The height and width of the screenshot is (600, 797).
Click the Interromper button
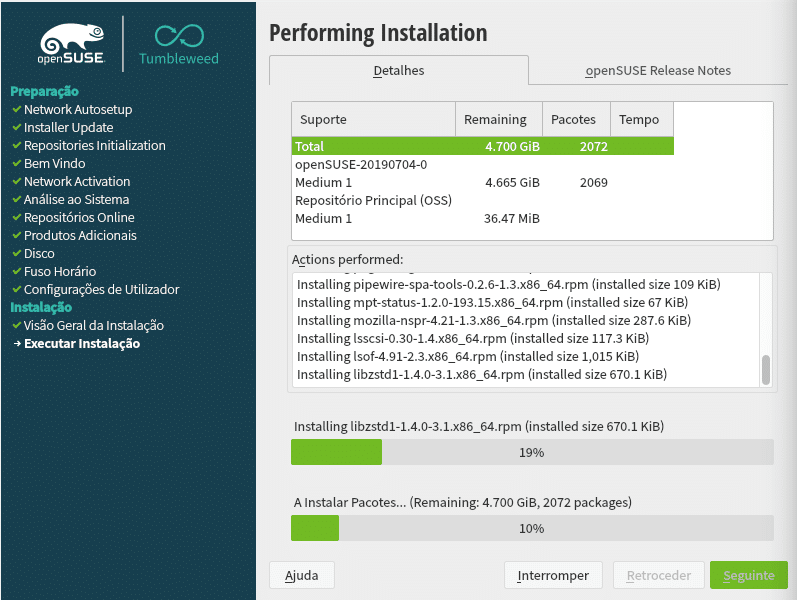[553, 575]
